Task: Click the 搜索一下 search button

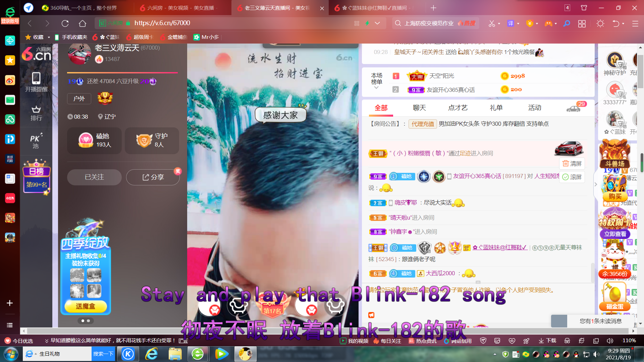Action: 103,354
